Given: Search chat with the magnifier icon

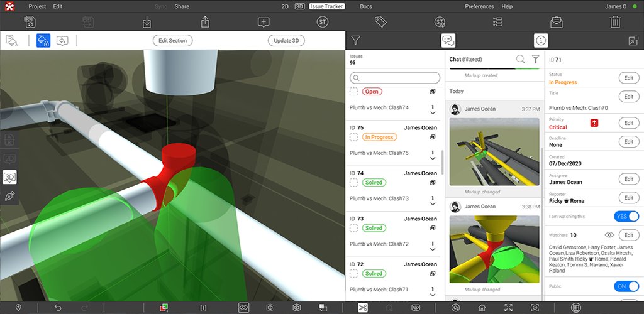Looking at the screenshot, I should coord(520,59).
